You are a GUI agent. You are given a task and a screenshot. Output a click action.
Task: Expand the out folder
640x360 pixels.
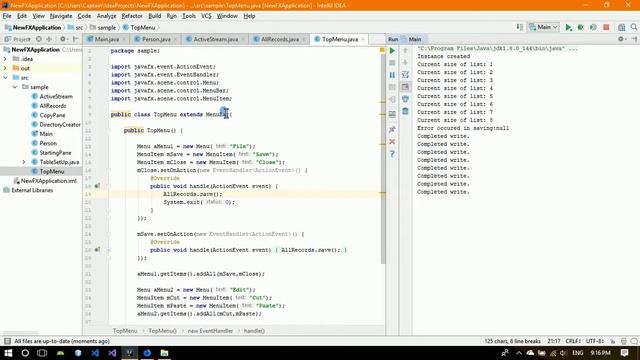coord(5,68)
